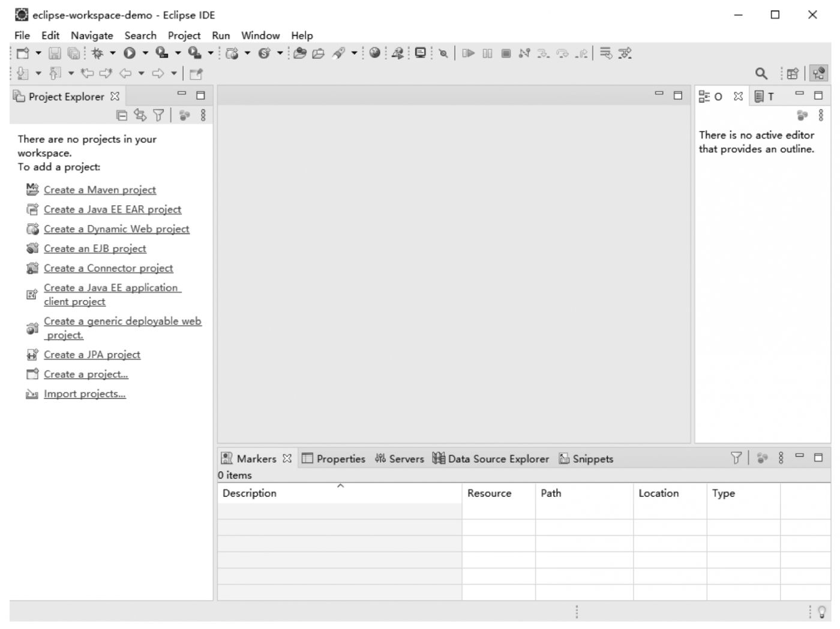Click the Resource column header
Viewport: 840px width, 629px height.
tap(499, 493)
